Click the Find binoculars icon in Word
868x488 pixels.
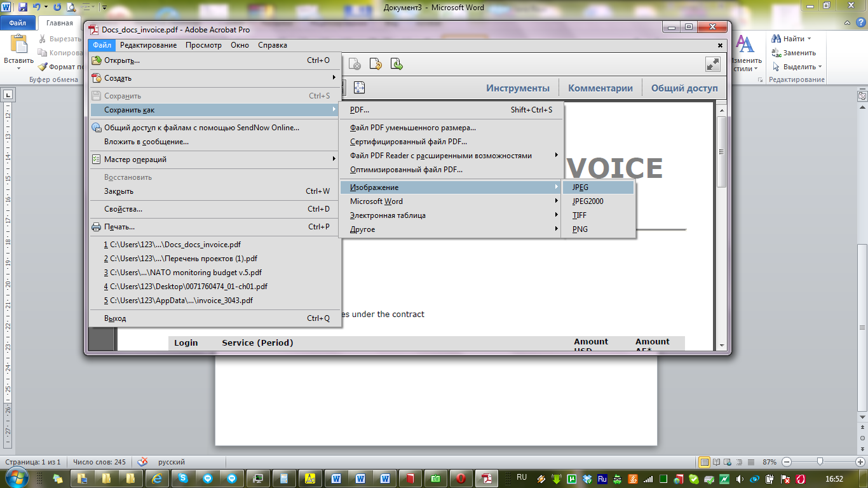pos(776,39)
